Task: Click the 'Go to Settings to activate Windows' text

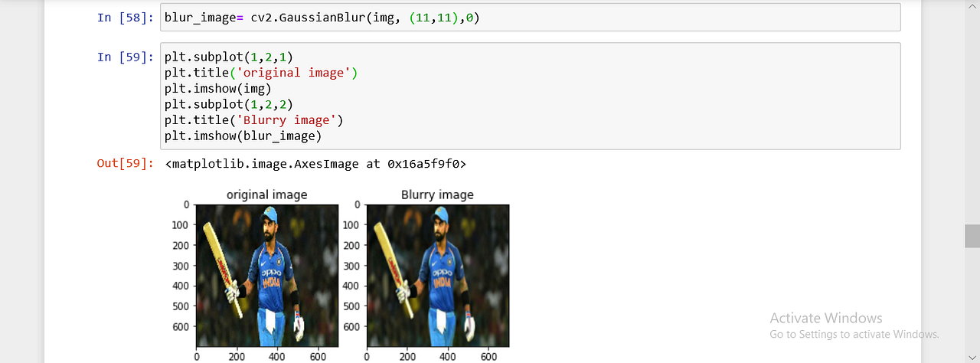Action: coord(854,335)
